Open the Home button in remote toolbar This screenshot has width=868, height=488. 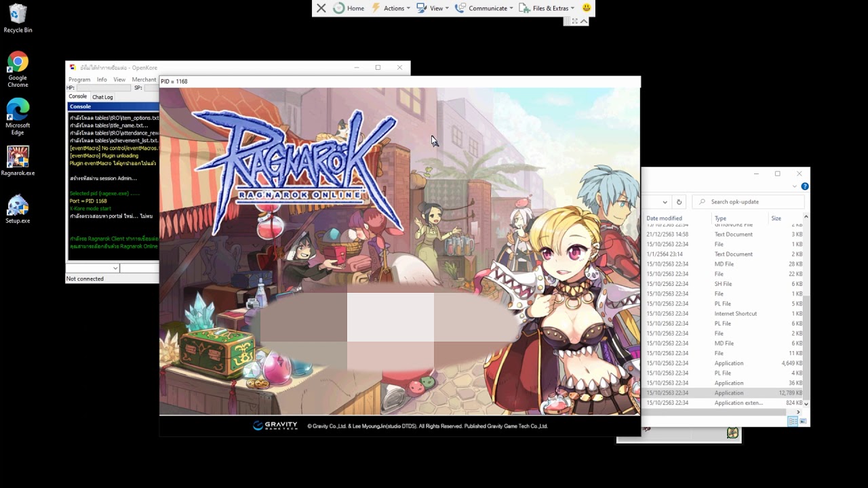click(x=349, y=8)
